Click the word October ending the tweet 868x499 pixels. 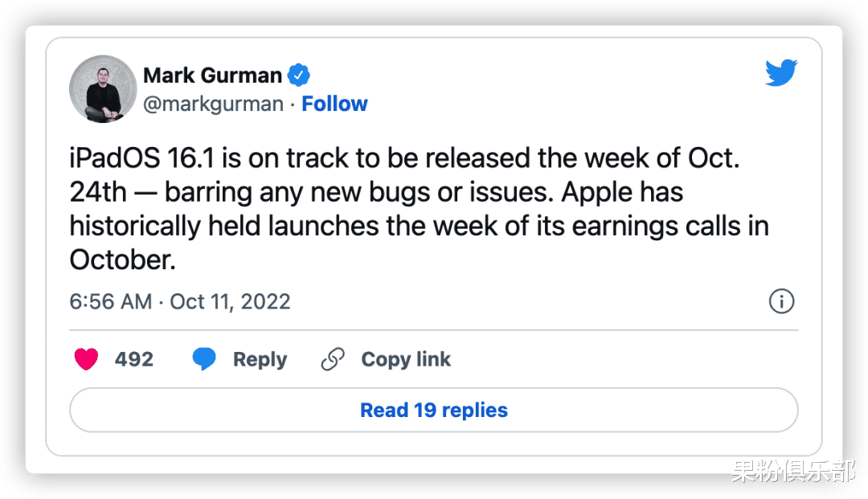tap(121, 260)
